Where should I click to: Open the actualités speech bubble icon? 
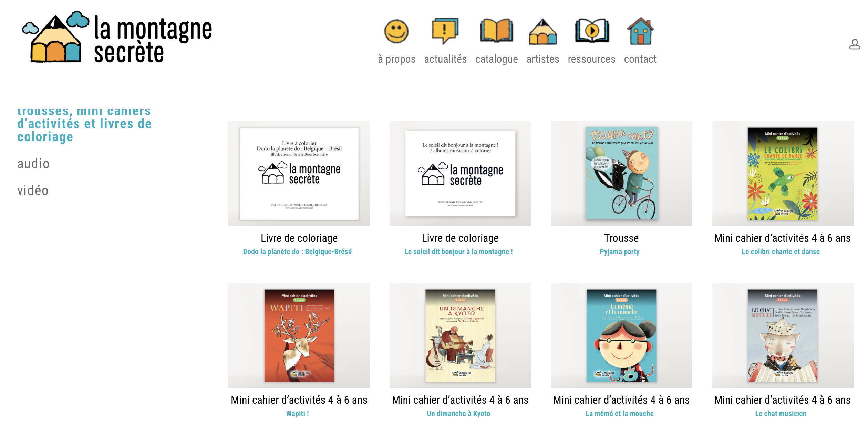click(x=445, y=31)
